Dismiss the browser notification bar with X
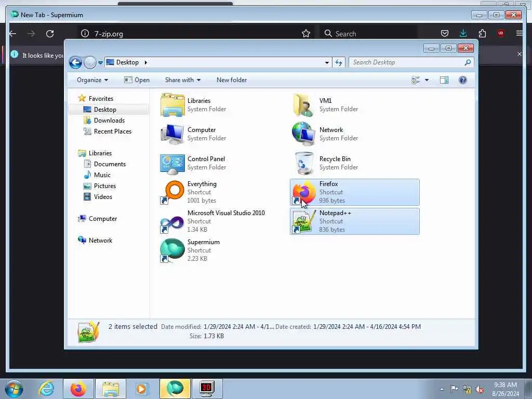Screen dimensions: 532x399 coord(519,54)
